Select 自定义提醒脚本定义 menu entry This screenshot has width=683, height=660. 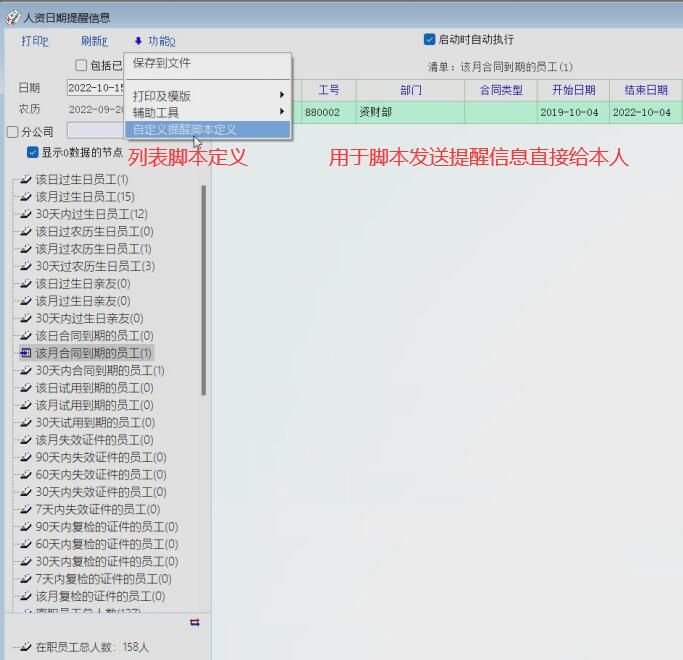185,130
